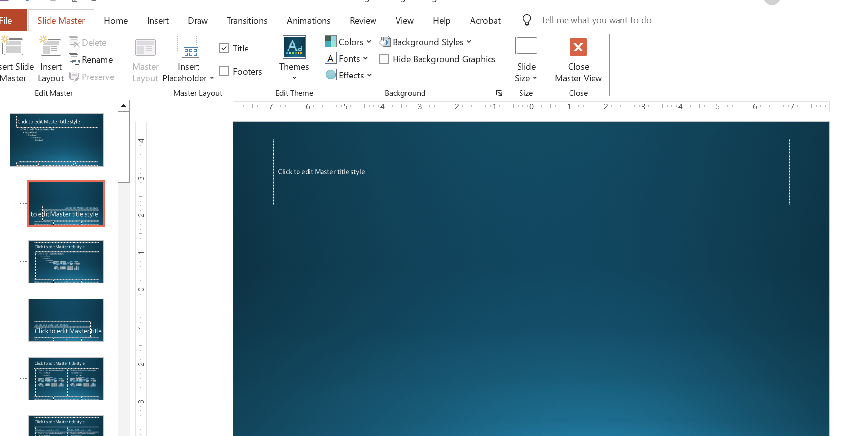Image resolution: width=868 pixels, height=436 pixels.
Task: Open the theme Effects menu
Action: point(348,75)
